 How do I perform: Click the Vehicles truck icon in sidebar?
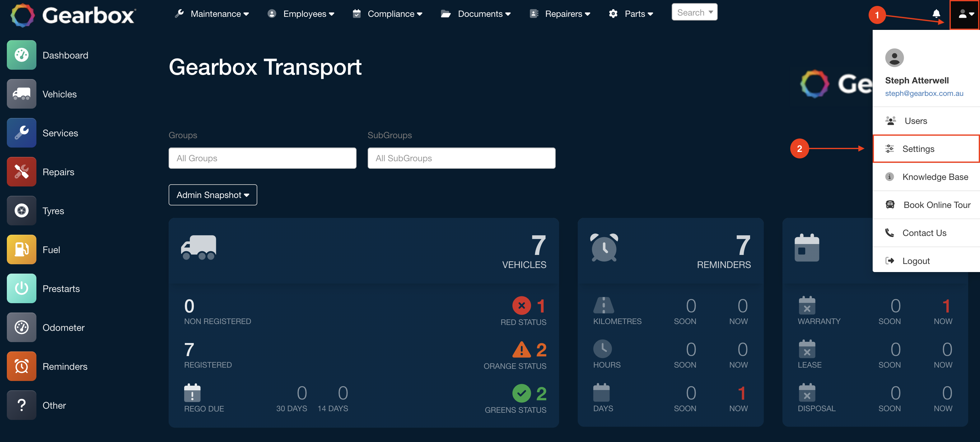coord(22,94)
